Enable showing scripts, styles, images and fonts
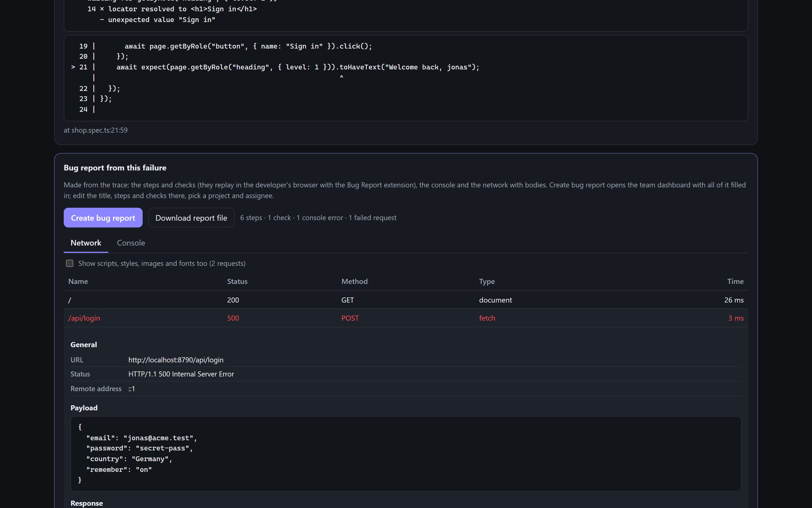 coord(69,263)
